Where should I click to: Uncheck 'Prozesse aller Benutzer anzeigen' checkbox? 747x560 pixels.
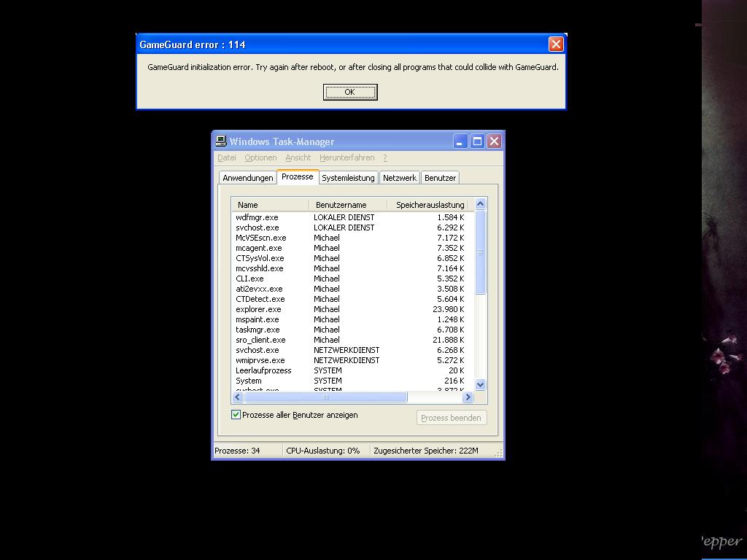pos(236,415)
